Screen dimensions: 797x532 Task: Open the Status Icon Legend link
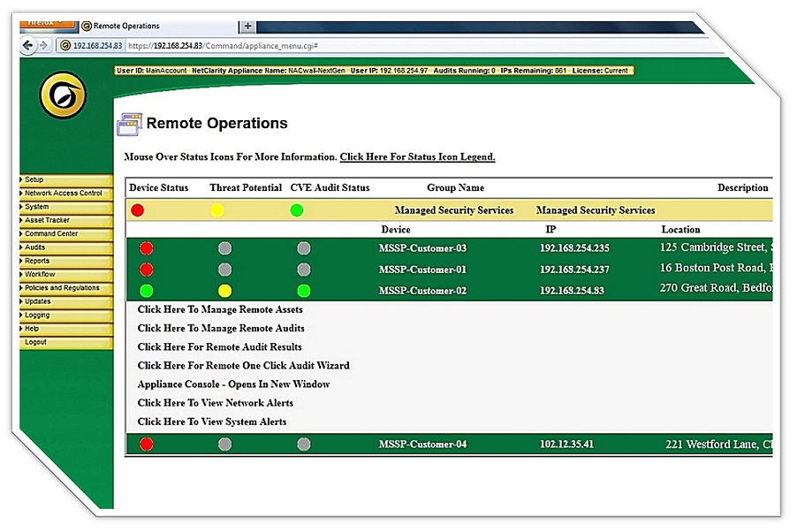[417, 157]
